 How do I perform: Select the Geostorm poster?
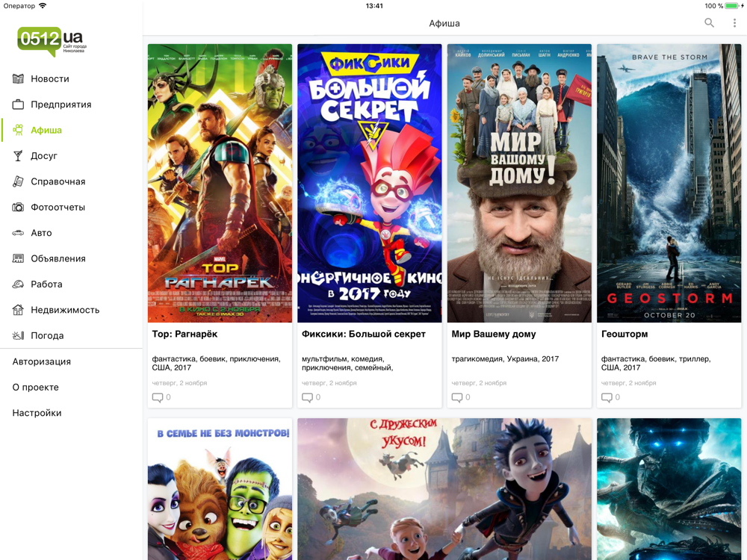click(669, 184)
